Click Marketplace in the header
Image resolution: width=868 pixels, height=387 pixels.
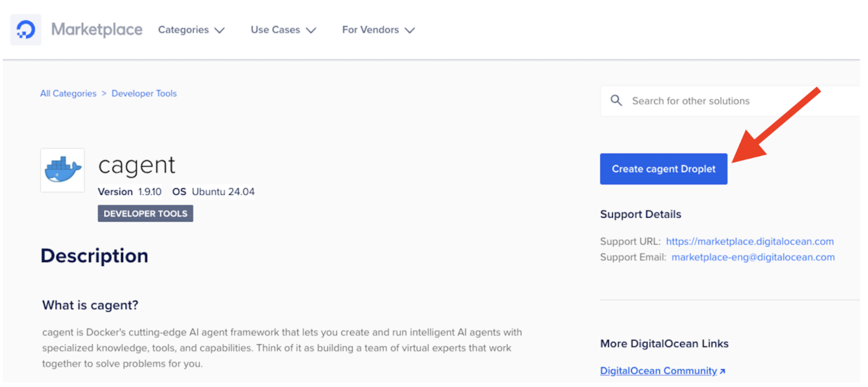pos(97,29)
